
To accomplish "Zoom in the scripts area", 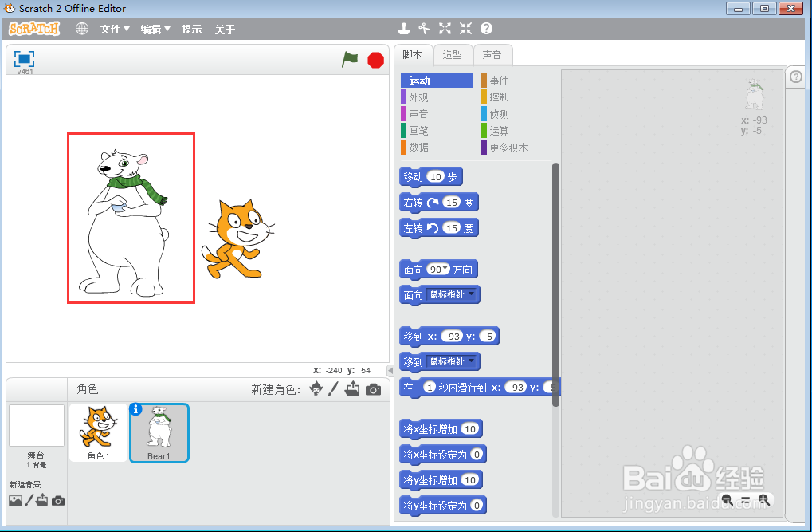I will pos(764,500).
